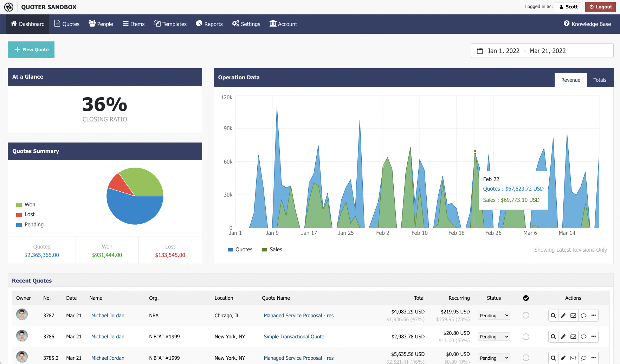Click the Quoter logo icon
Screen dimensions: 620x364
(x=9, y=7)
